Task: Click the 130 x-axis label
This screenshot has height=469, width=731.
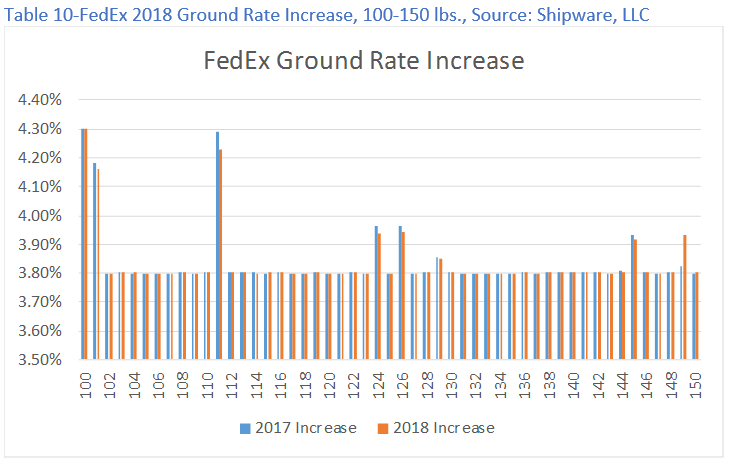Action: click(451, 385)
